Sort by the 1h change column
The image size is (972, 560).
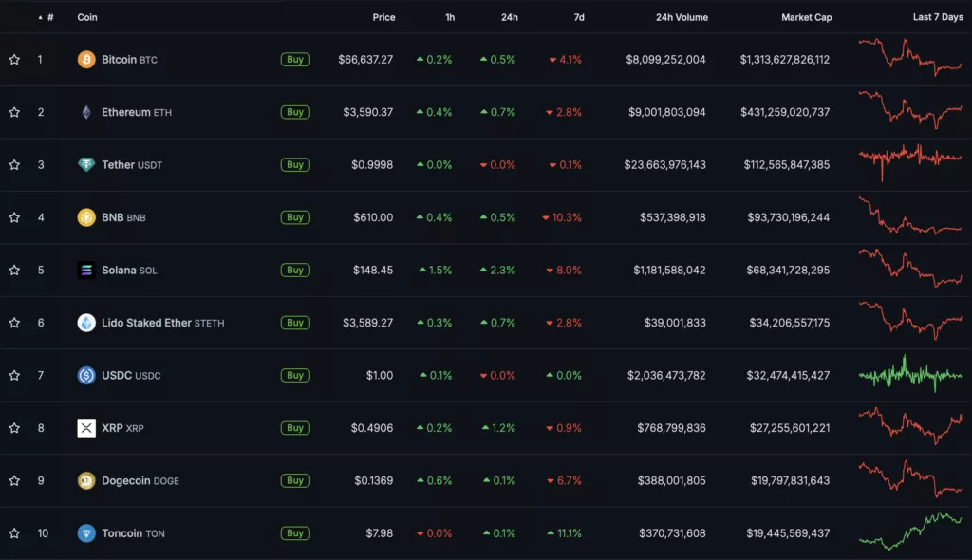[450, 17]
